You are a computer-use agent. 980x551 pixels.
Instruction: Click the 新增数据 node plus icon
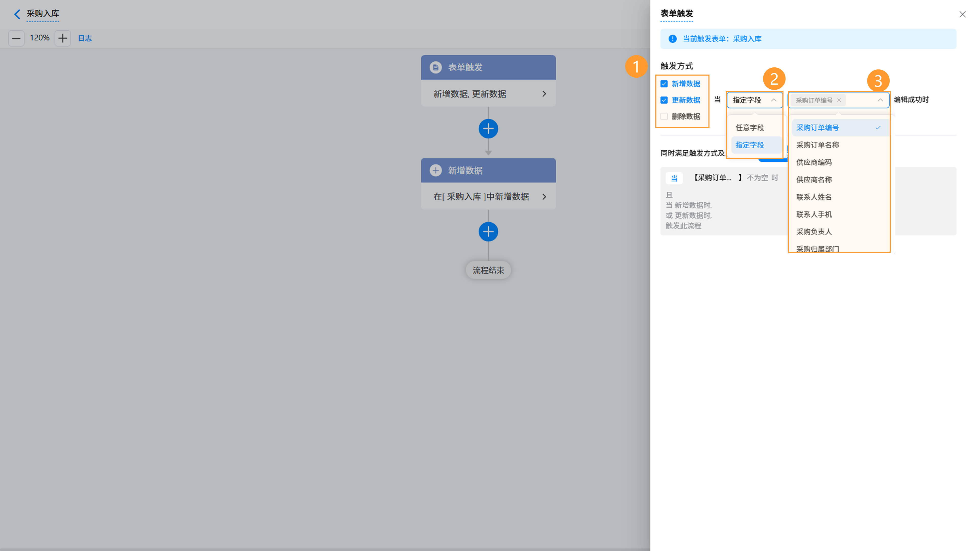[436, 170]
